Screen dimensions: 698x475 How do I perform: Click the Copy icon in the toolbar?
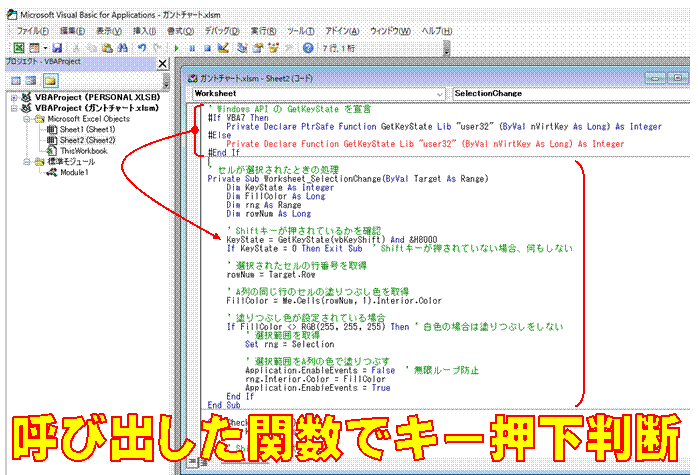pos(92,48)
